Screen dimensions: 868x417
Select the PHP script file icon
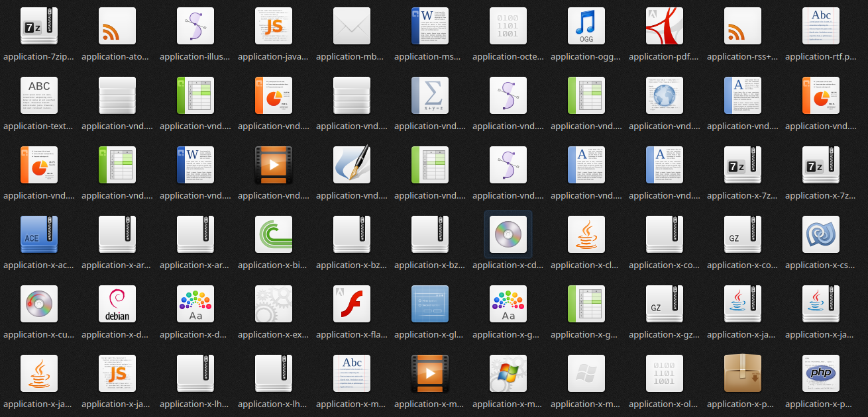(821, 373)
